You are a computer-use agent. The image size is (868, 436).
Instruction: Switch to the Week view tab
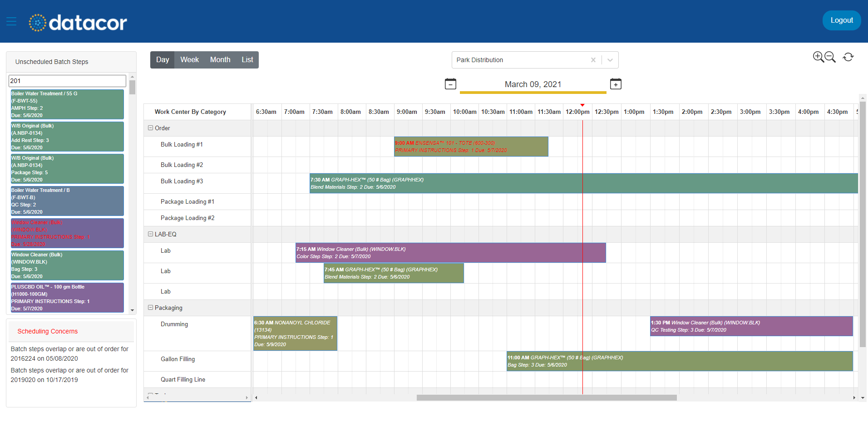pos(190,59)
